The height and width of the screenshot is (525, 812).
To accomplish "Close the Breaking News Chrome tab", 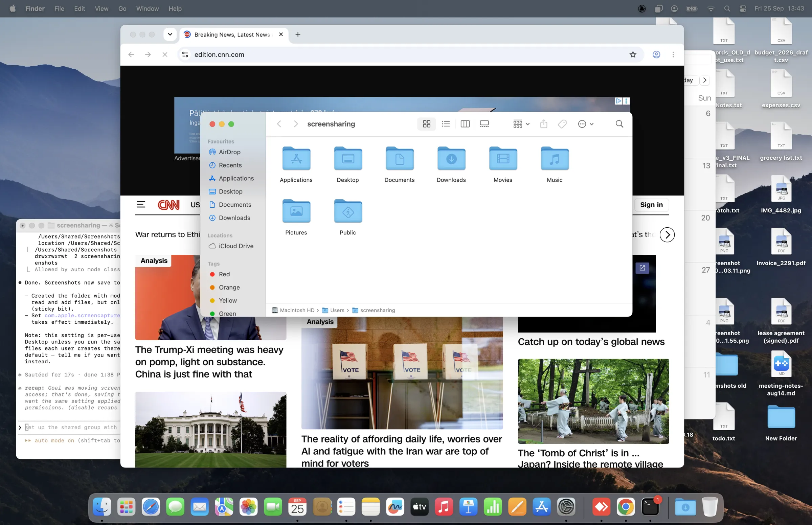I will coord(281,34).
